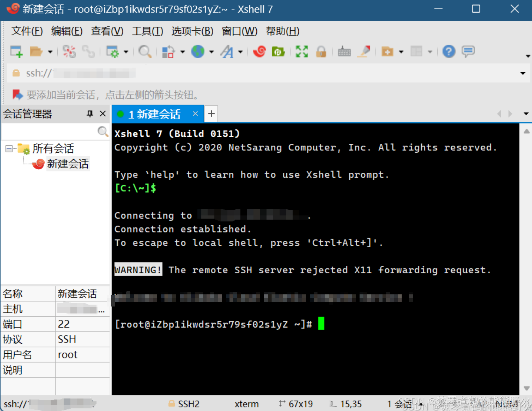This screenshot has width=532, height=411.
Task: Expand the Font dropdown arrow
Action: pyautogui.click(x=240, y=52)
